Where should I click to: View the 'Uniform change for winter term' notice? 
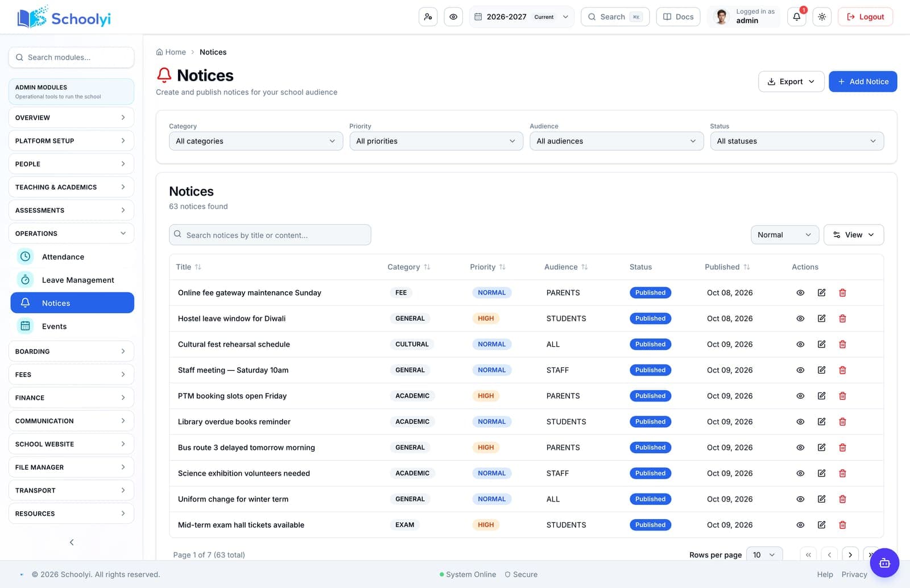[800, 499]
